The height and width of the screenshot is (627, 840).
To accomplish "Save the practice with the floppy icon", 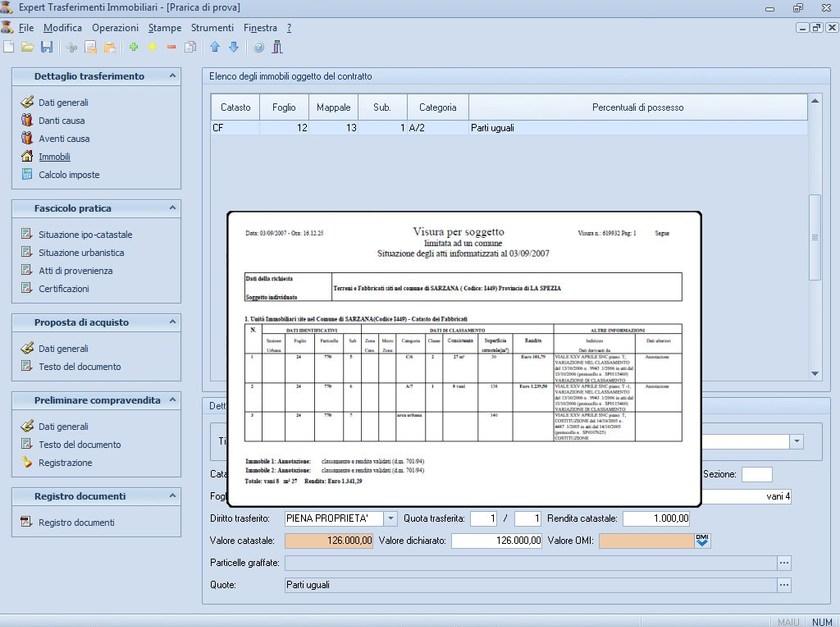I will 46,47.
